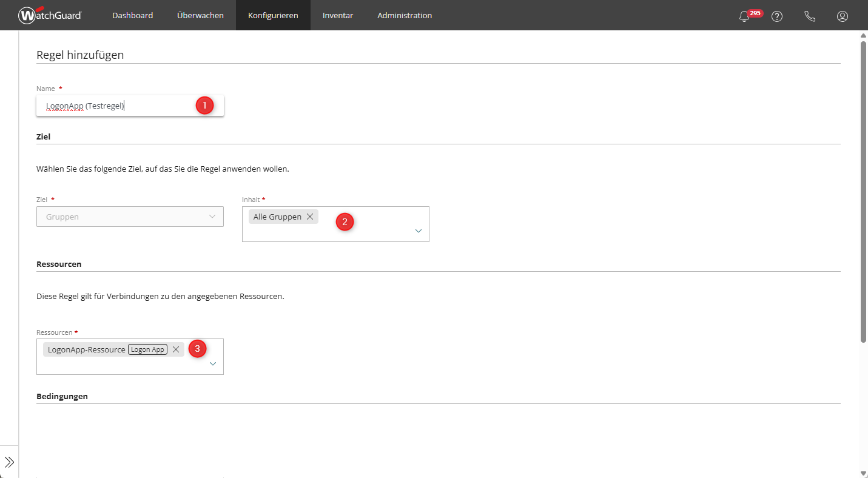Open the notifications bell icon
868x478 pixels.
744,16
